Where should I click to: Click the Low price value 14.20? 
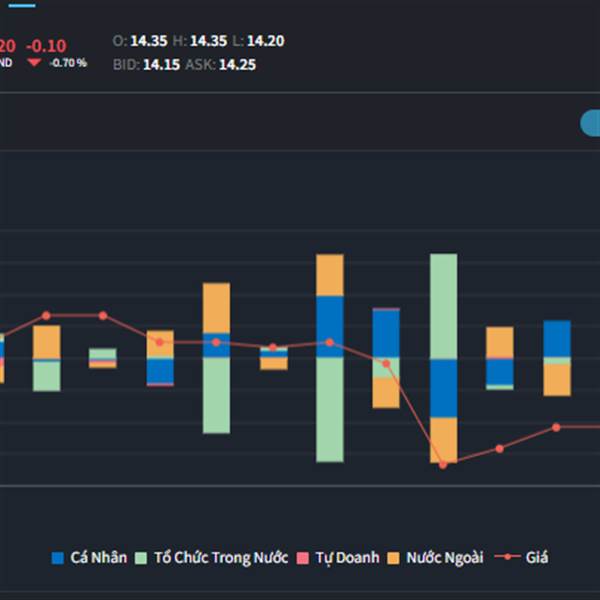[264, 41]
